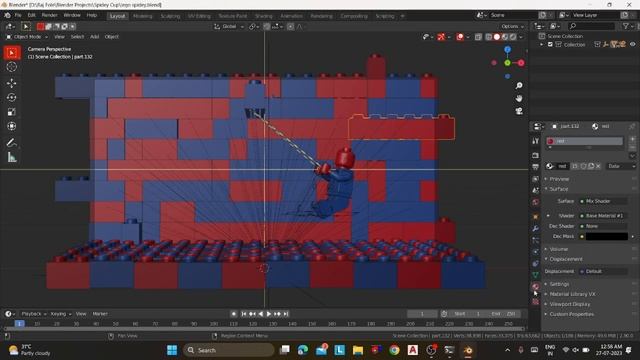Open the Output properties tab
Screen dimensions: 640x360
[535, 167]
